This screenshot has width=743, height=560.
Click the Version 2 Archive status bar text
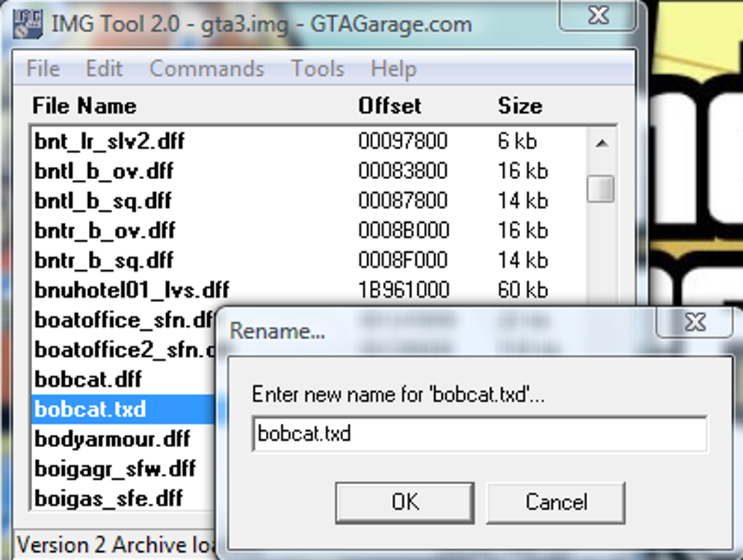coord(116,545)
